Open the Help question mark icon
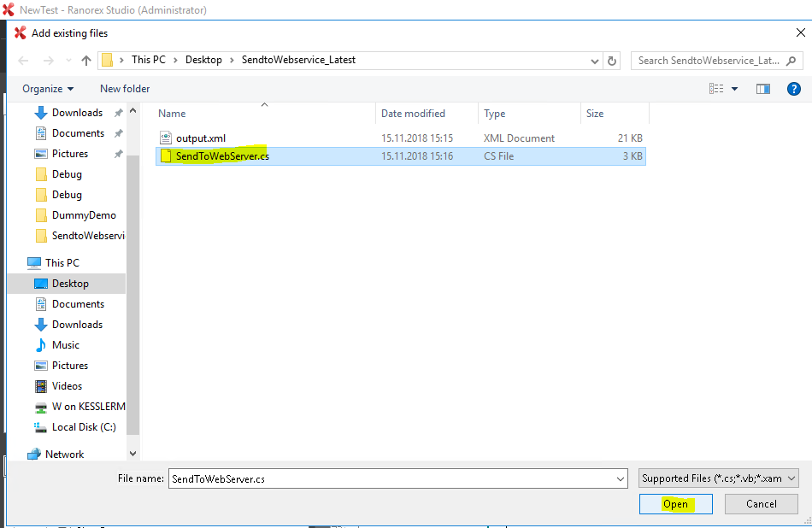 pyautogui.click(x=793, y=89)
